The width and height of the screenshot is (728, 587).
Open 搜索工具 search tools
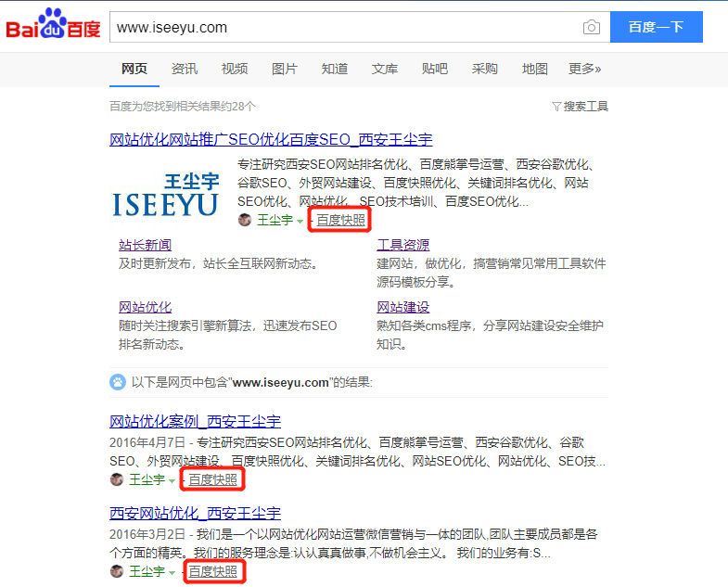tap(585, 107)
